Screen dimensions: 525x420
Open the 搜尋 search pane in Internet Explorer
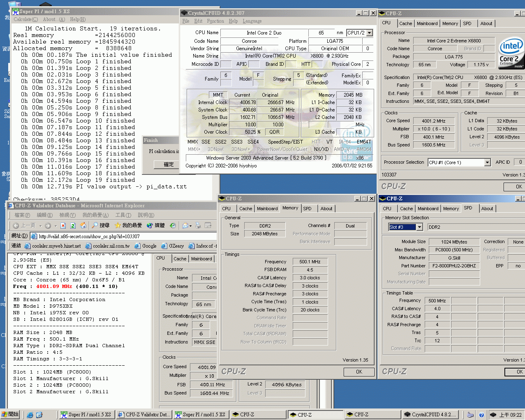tap(101, 225)
